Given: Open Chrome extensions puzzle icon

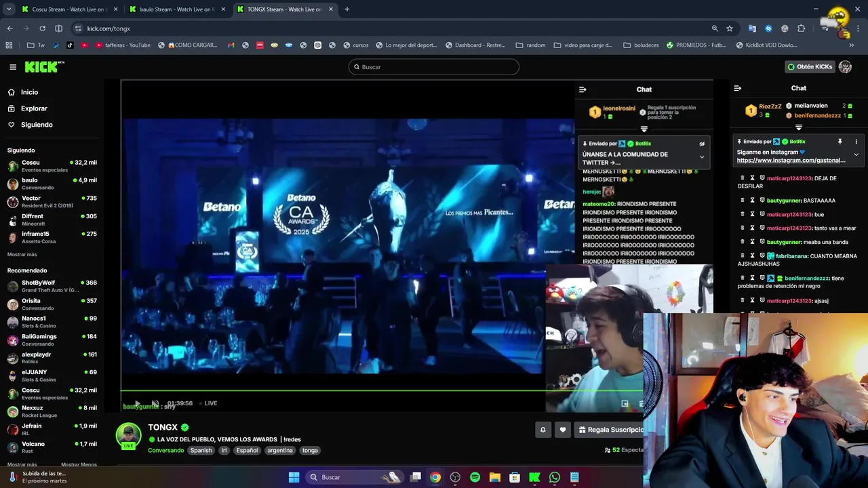Looking at the screenshot, I should pyautogui.click(x=801, y=28).
